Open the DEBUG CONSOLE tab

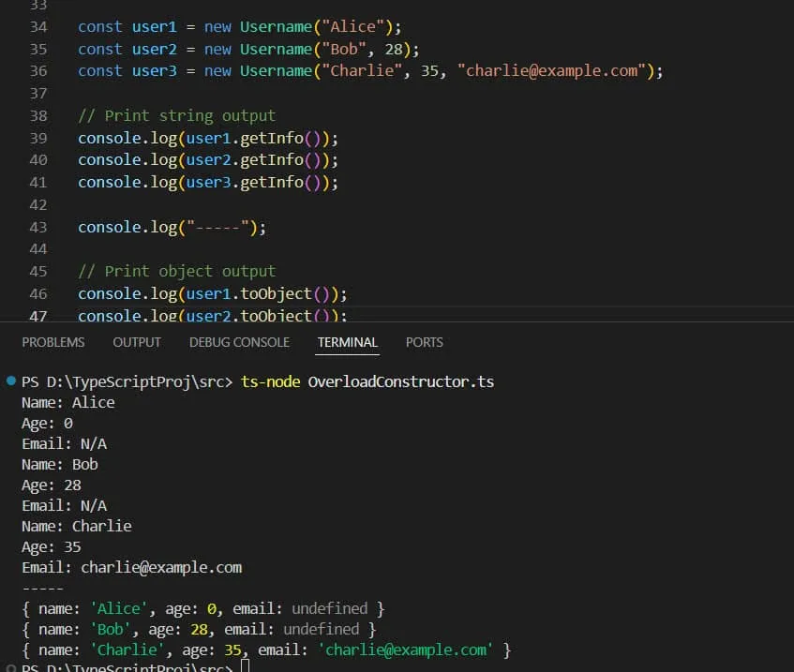[239, 342]
